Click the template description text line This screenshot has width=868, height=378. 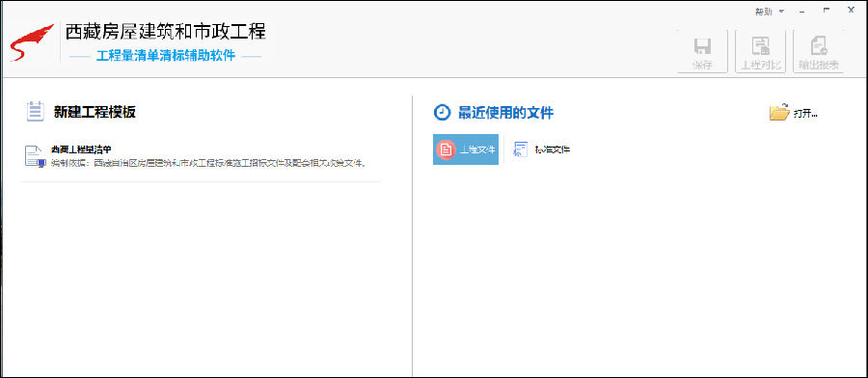click(208, 163)
